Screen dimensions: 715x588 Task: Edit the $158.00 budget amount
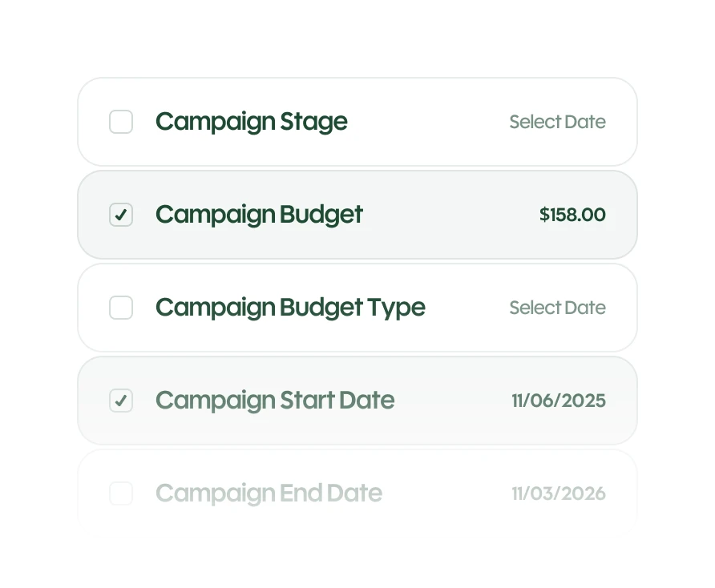[x=572, y=215]
